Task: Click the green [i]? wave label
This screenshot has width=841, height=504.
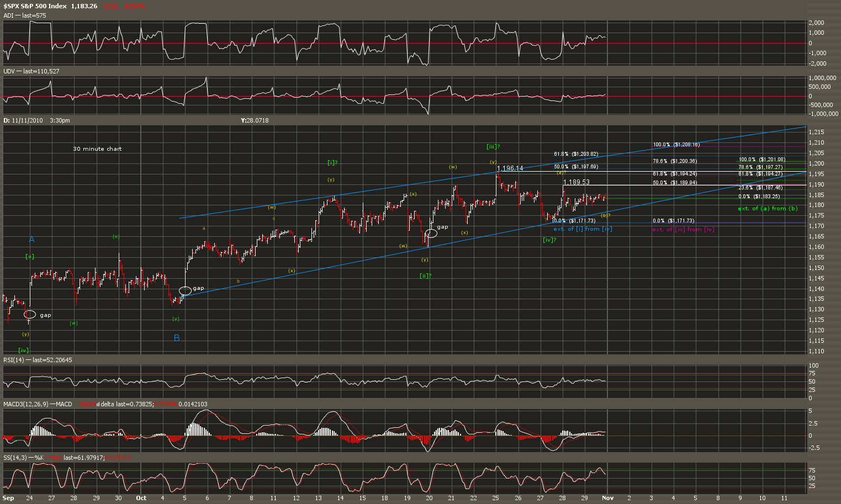Action: tap(333, 162)
